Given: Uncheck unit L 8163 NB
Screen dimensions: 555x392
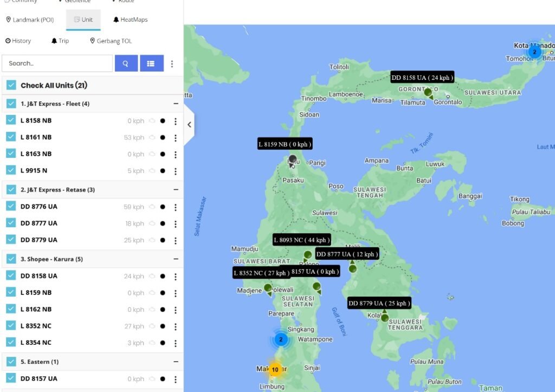Looking at the screenshot, I should (x=11, y=153).
